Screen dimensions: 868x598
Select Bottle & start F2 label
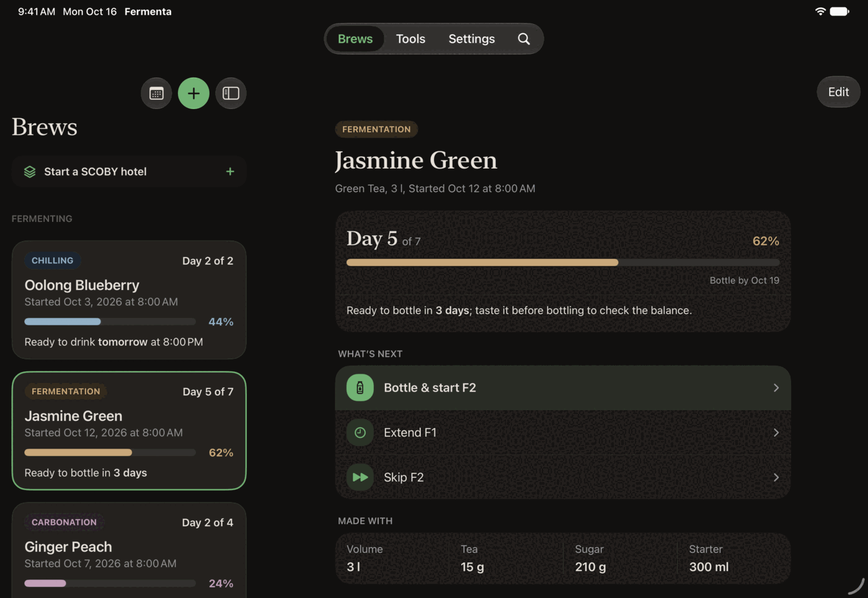pyautogui.click(x=430, y=387)
